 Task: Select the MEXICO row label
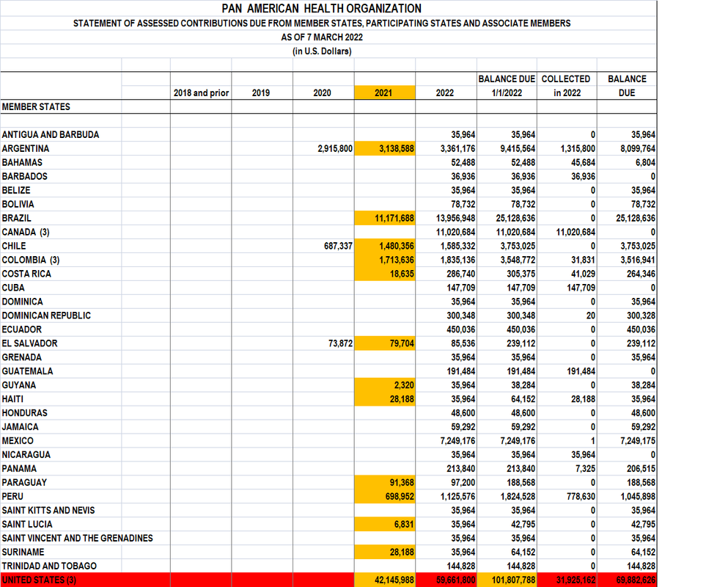pyautogui.click(x=18, y=442)
